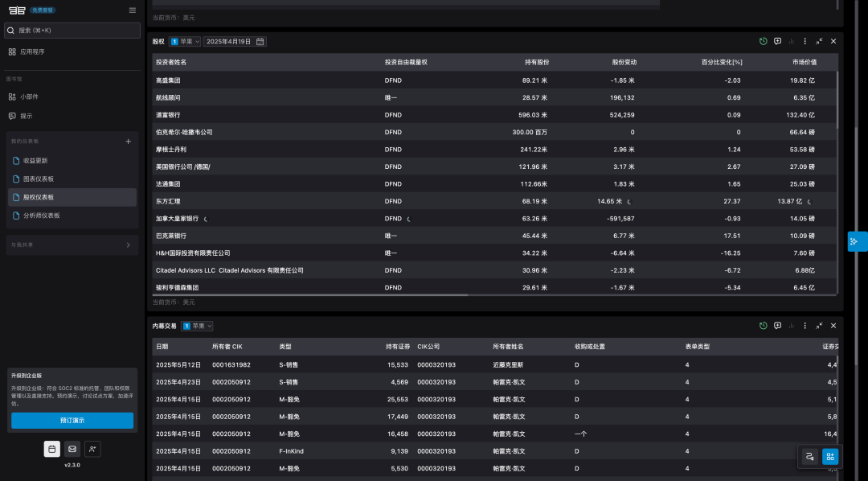Screen dimensions: 868x481
Task: Sort by the 所有者姓名 column header
Action: (x=508, y=347)
